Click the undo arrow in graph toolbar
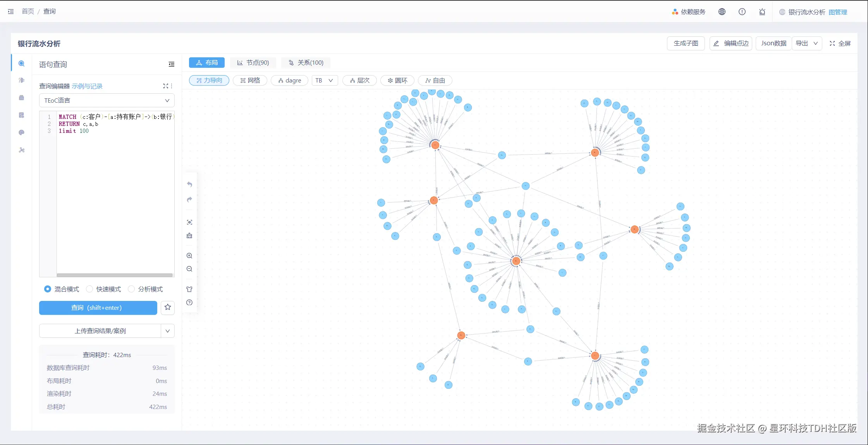The width and height of the screenshot is (868, 445). pyautogui.click(x=189, y=184)
